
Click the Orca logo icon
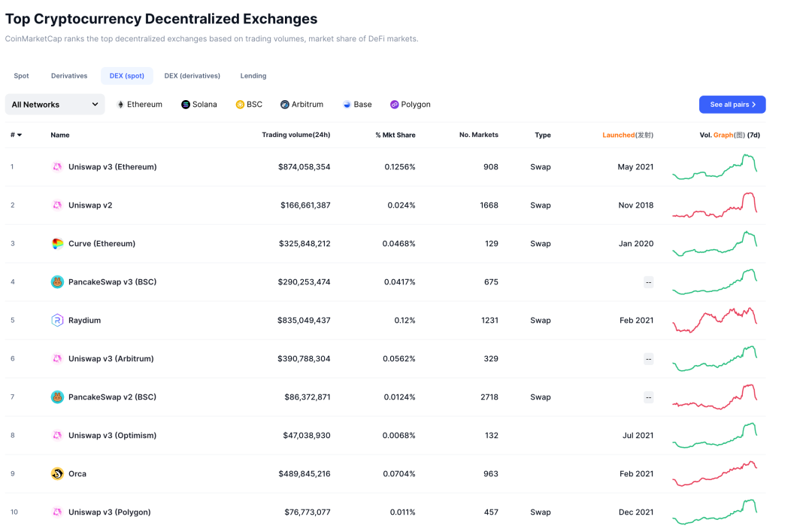coord(57,474)
